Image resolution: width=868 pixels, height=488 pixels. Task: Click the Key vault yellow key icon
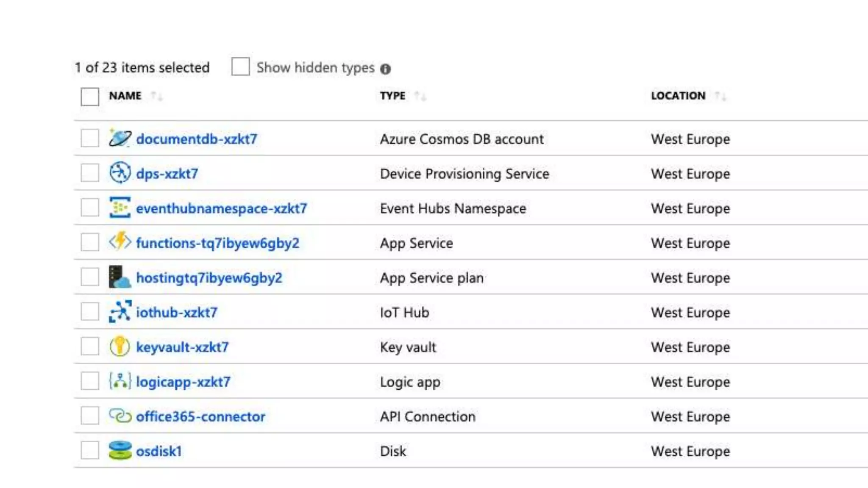point(120,347)
